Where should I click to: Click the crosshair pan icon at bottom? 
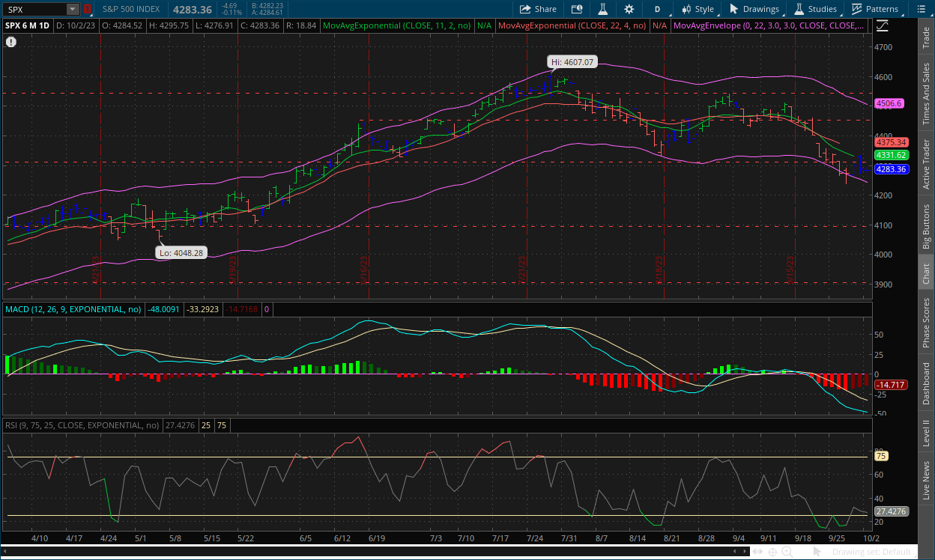pyautogui.click(x=773, y=552)
